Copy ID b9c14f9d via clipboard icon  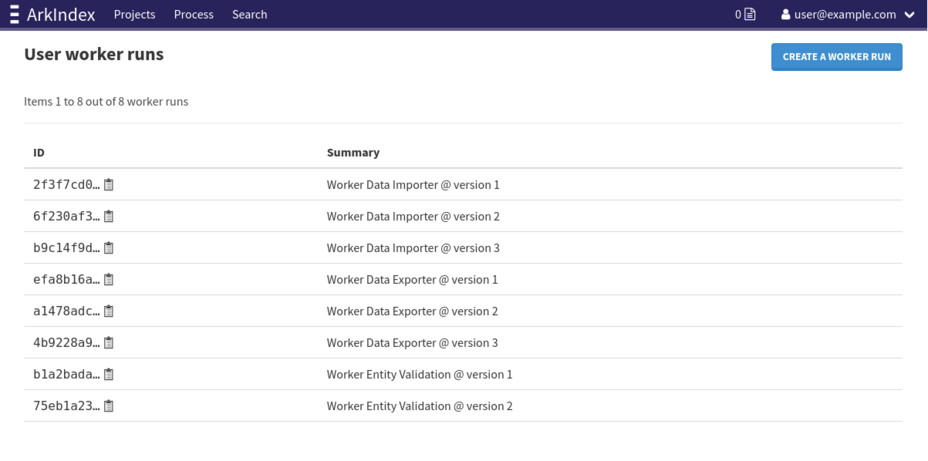tap(109, 248)
